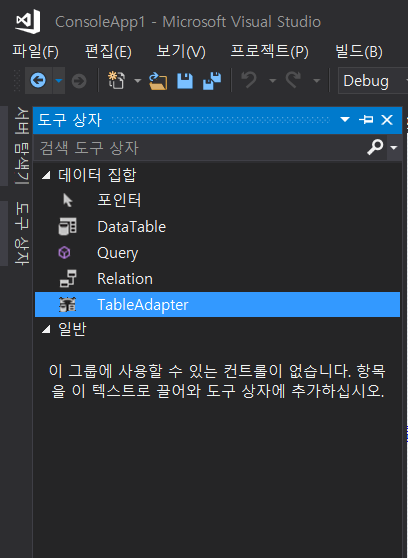Click the purple Query cube icon
The width and height of the screenshot is (408, 558).
coord(64,253)
